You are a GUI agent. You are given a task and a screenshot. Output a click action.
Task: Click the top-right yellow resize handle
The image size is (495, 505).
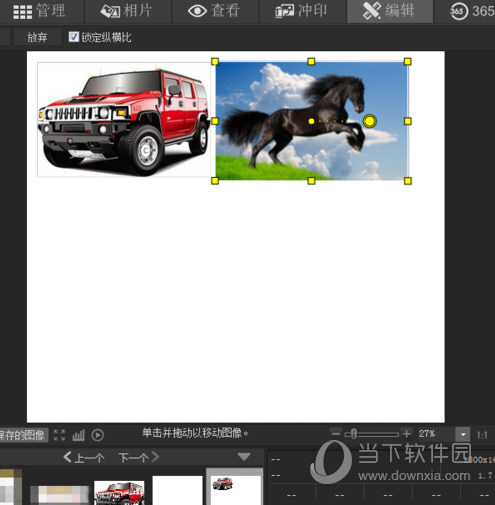(x=407, y=61)
